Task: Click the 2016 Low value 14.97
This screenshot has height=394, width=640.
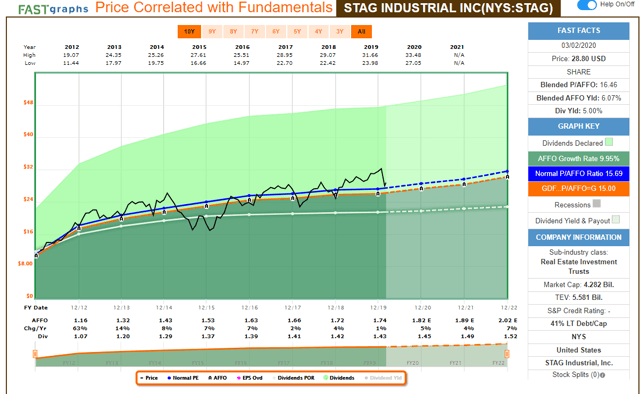Action: (x=241, y=63)
